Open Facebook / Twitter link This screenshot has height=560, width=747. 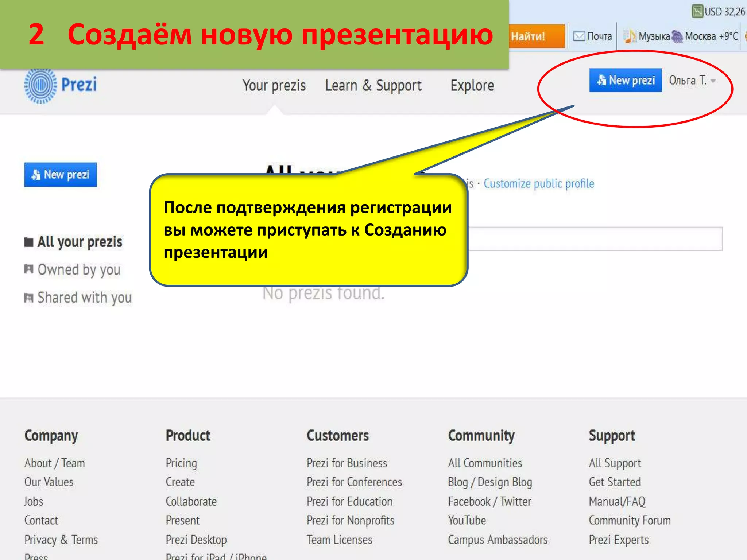pos(489,501)
